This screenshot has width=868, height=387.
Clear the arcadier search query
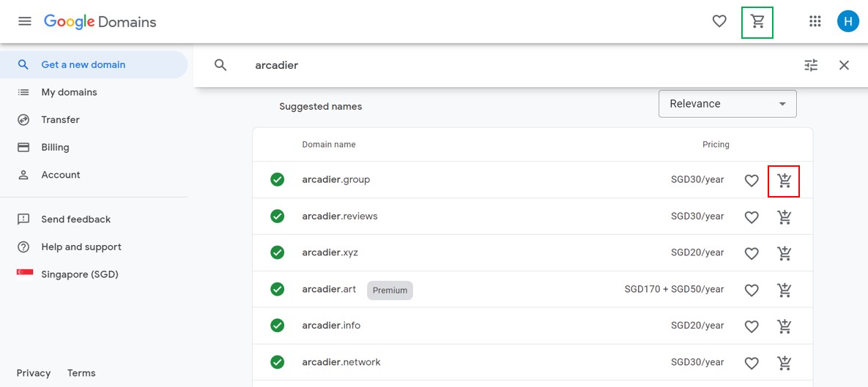(844, 65)
